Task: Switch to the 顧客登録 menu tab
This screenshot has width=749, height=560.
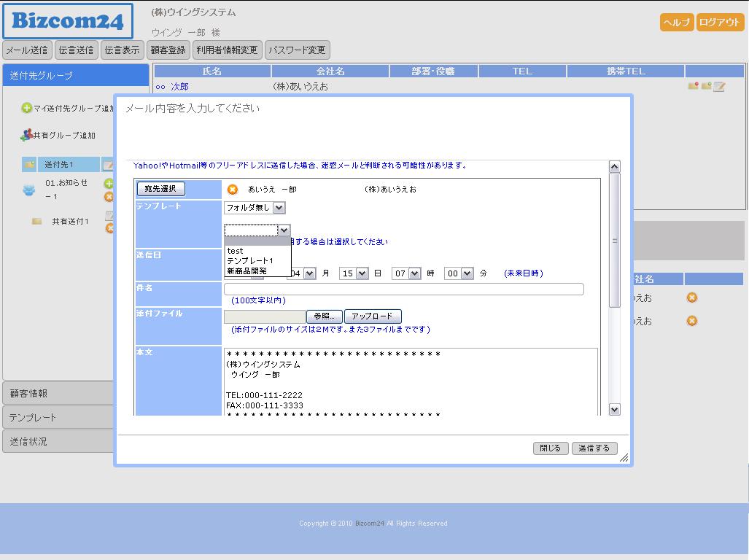Action: click(168, 50)
